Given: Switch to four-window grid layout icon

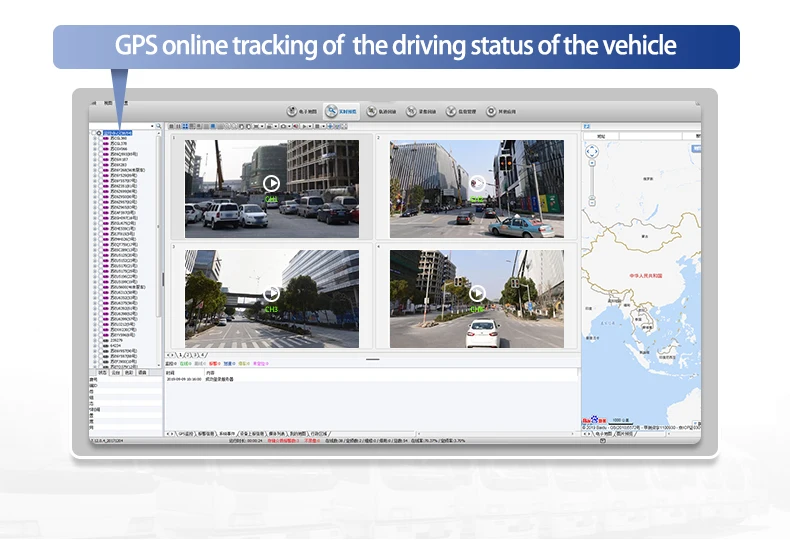Looking at the screenshot, I should tap(186, 126).
